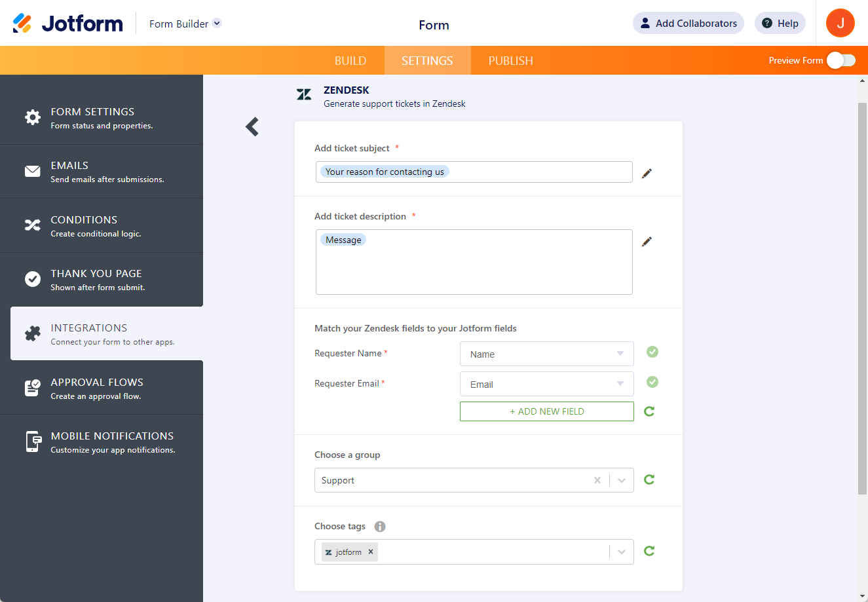Click the Add New Field button
Image resolution: width=868 pixels, height=602 pixels.
point(546,411)
